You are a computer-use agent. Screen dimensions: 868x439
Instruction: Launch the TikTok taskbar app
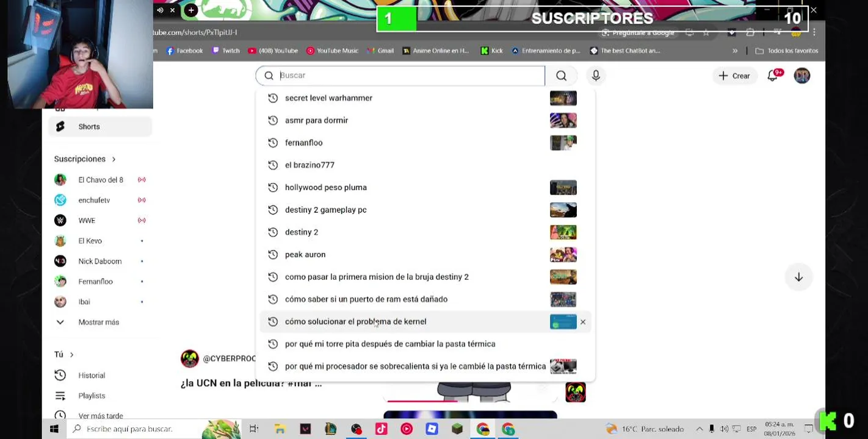pos(381,429)
